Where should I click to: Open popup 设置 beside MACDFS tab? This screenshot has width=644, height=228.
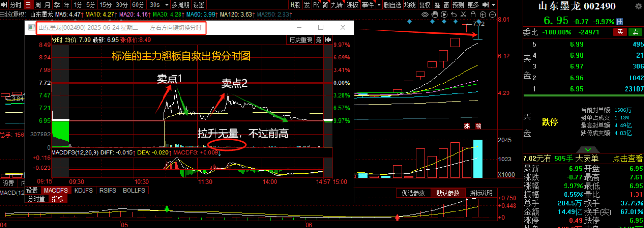pos(32,190)
